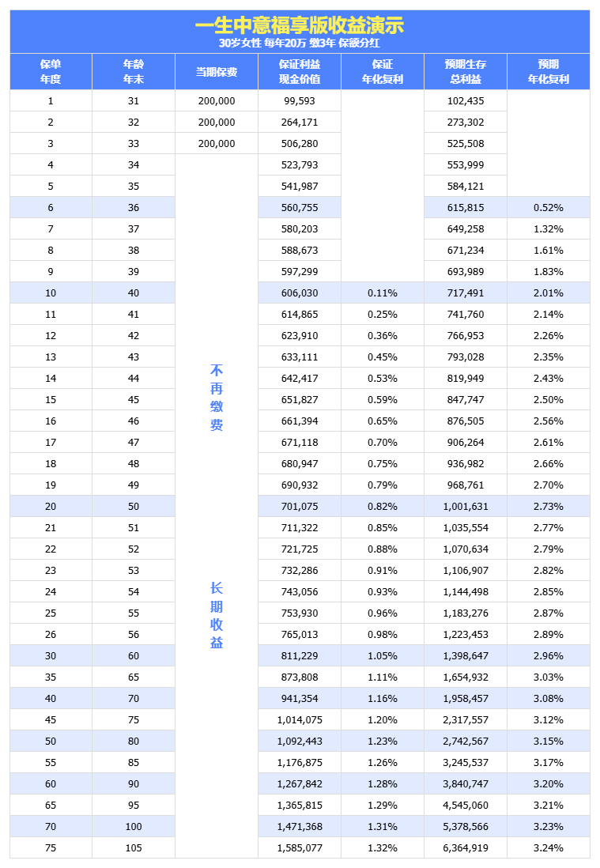Click the title 一生中意福享版收益演示

point(300,25)
